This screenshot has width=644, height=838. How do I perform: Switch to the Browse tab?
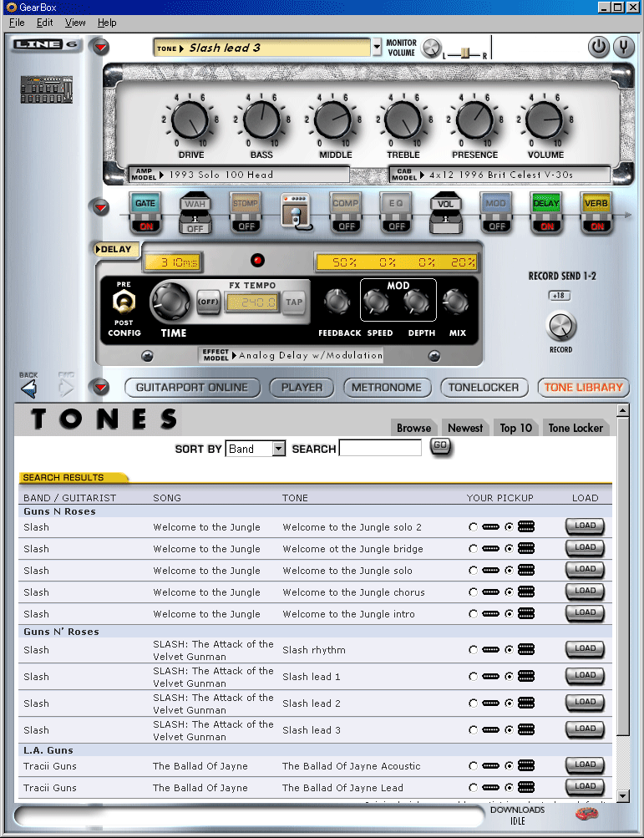[x=413, y=428]
